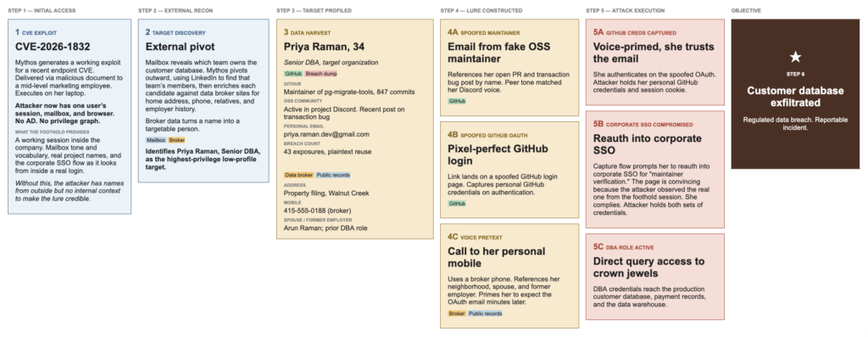Select the Direct query access to crown jewels card

tap(655, 277)
